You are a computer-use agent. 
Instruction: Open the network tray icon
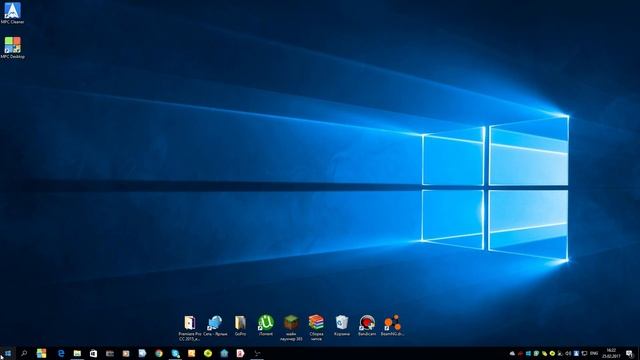coord(584,353)
